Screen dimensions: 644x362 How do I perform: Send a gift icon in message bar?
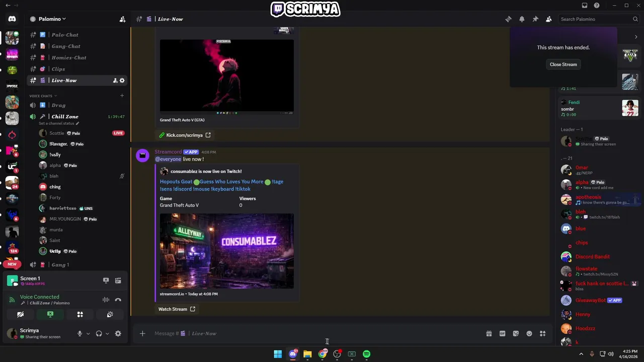489,333
